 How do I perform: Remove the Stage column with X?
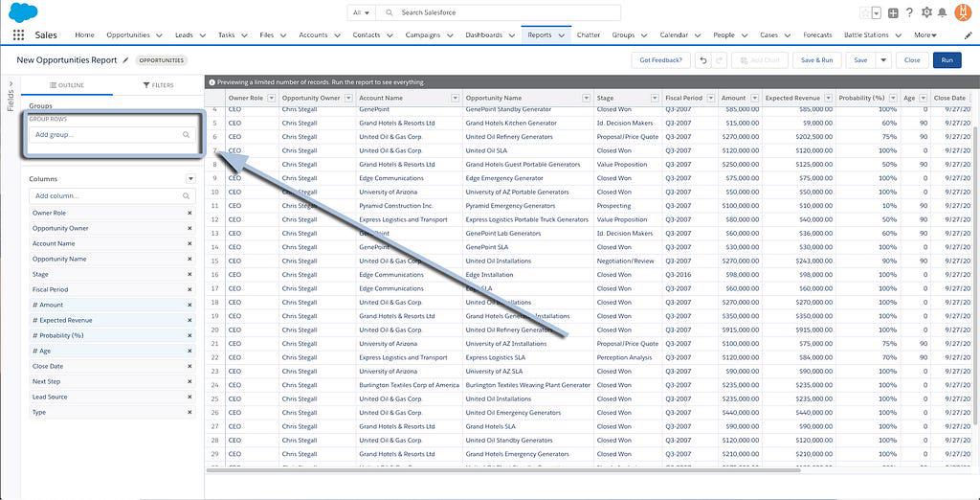pos(189,274)
